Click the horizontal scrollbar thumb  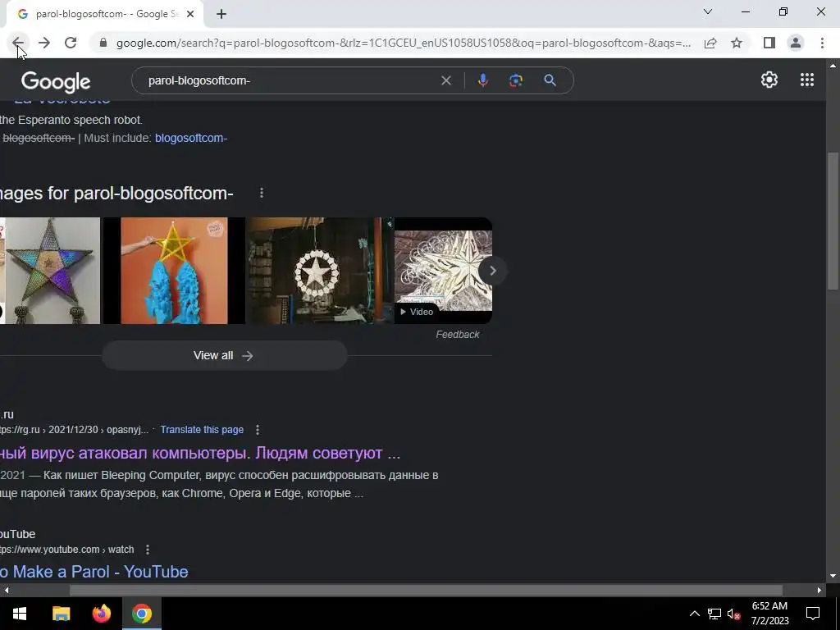point(426,590)
